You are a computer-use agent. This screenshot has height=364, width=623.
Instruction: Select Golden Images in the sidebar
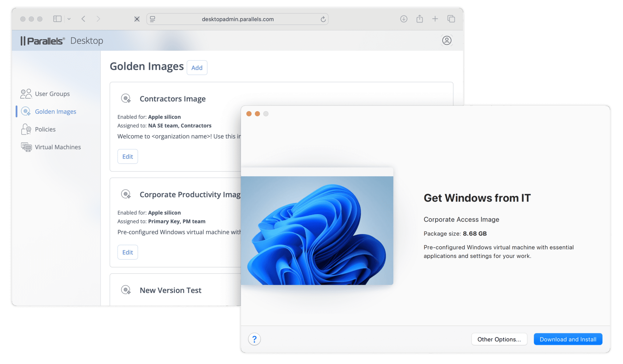[x=55, y=112]
